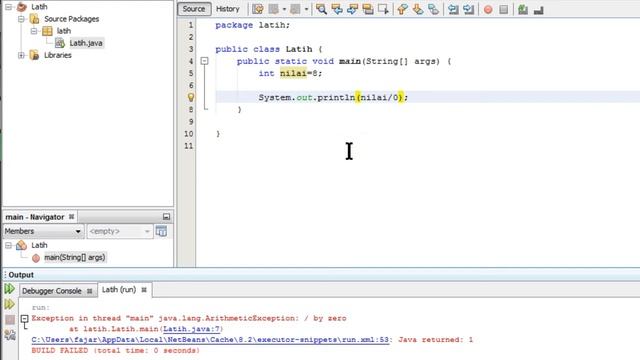
Task: Collapse the exception stack trace
Action: [x=24, y=318]
